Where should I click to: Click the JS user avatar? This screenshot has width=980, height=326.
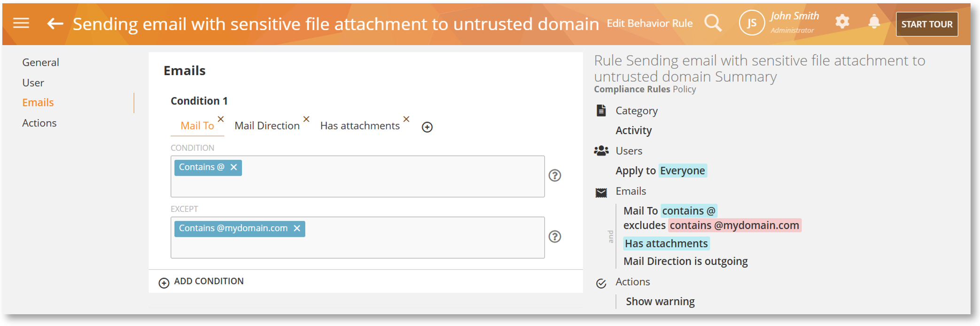click(751, 23)
